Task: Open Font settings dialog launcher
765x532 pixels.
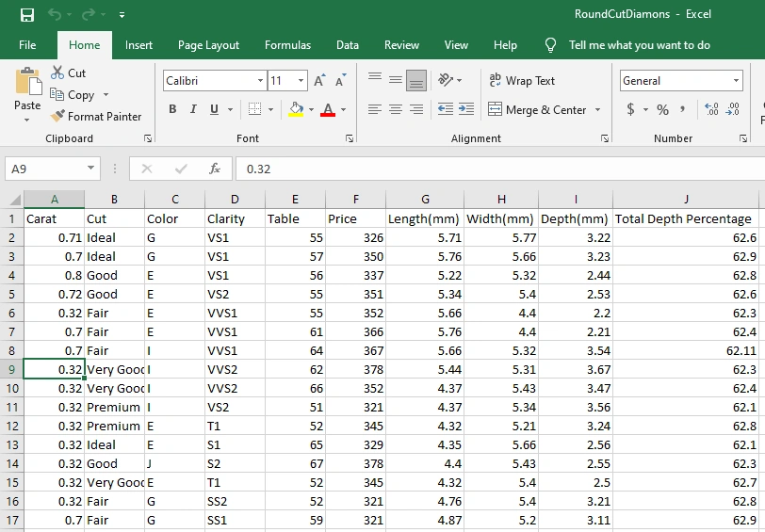Action: tap(350, 139)
